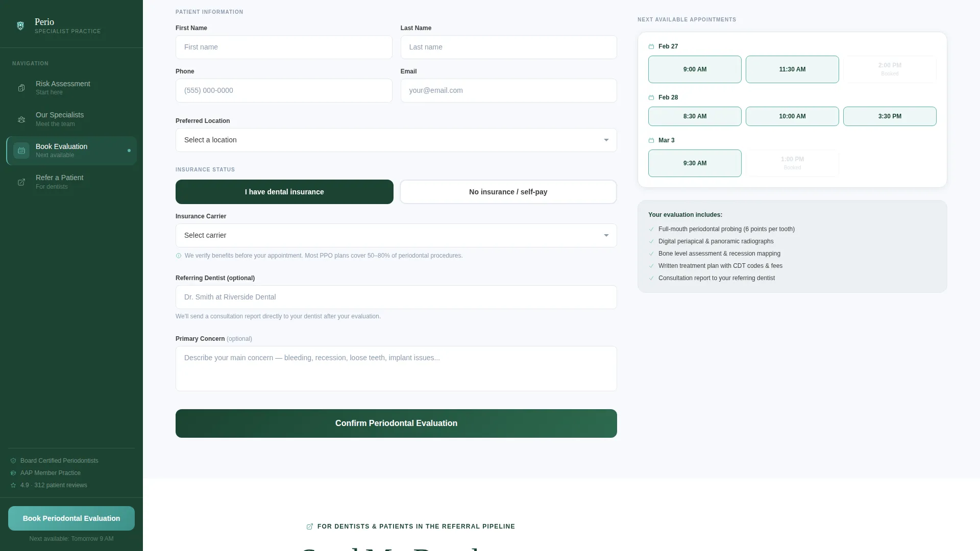Select I have dental insurance option
The width and height of the screenshot is (980, 551).
pos(284,192)
